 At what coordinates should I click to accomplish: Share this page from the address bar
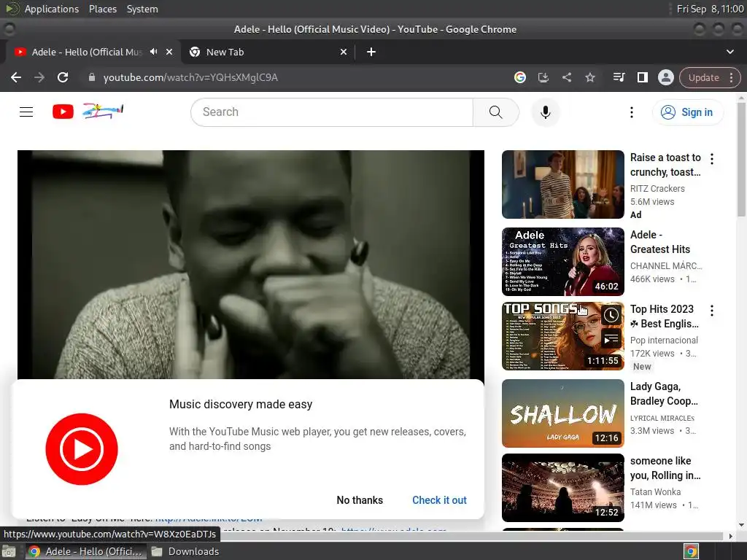(x=567, y=77)
